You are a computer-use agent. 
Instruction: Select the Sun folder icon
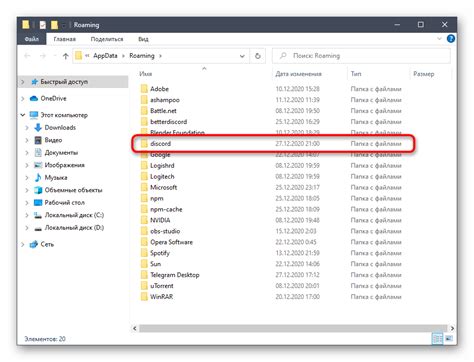click(144, 264)
